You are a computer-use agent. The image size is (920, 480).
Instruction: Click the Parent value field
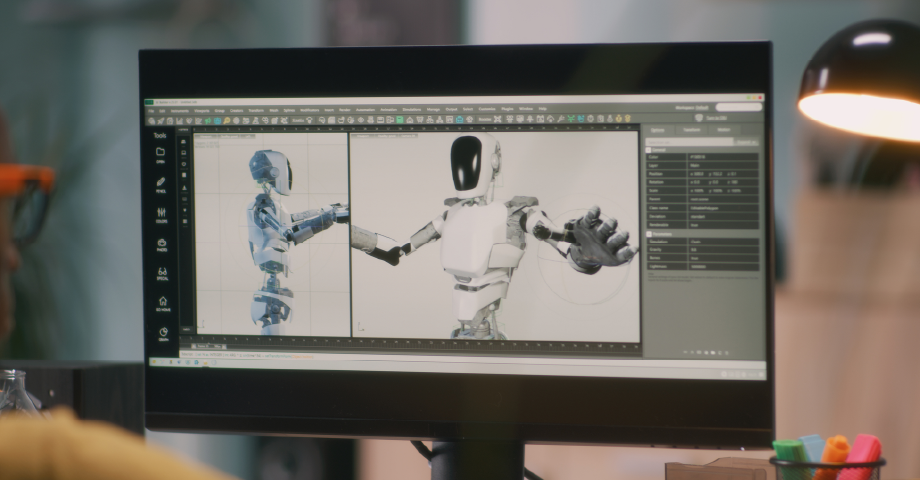[x=723, y=199]
